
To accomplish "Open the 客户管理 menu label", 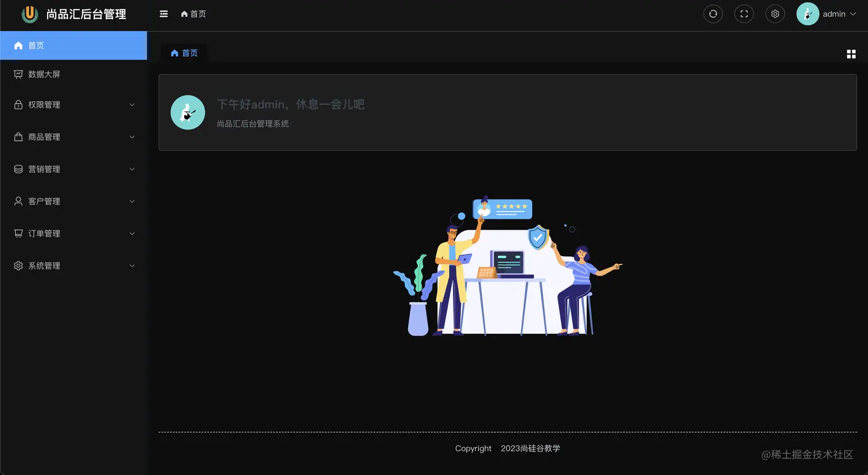I will (x=44, y=201).
